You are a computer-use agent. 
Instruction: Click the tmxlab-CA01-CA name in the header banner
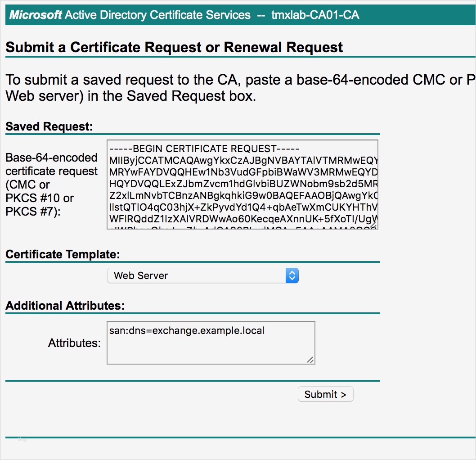[315, 15]
